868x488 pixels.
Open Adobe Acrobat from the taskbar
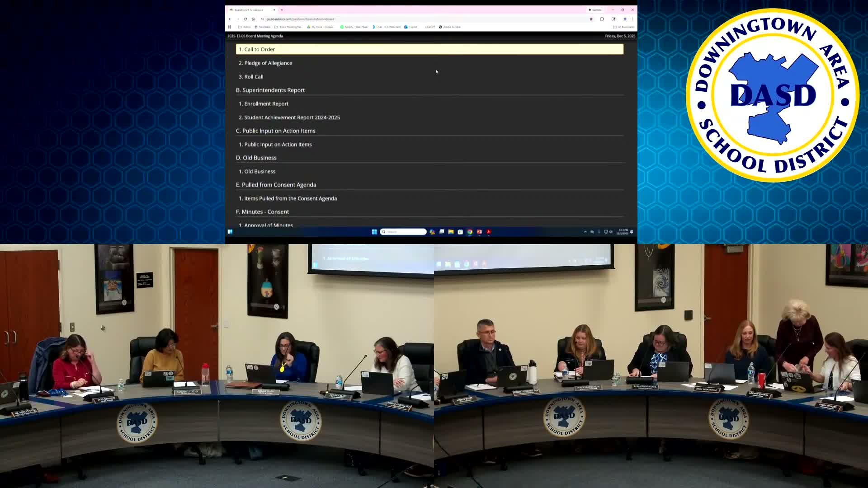pos(489,232)
